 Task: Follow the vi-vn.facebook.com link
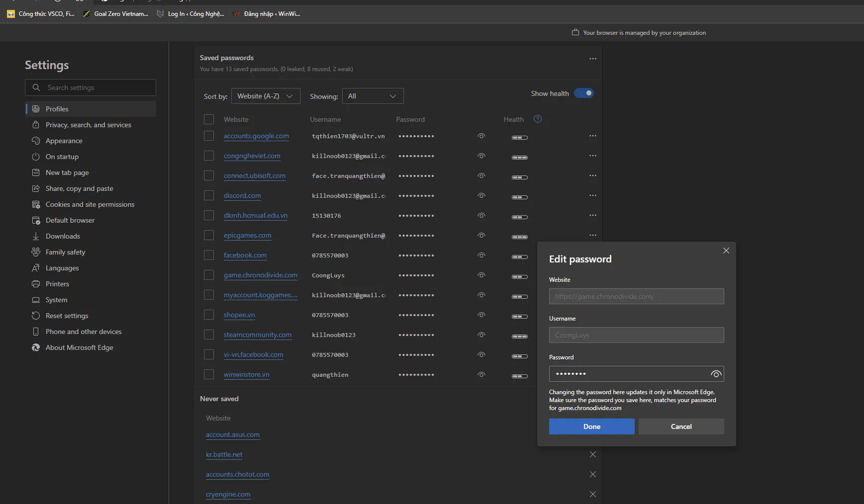254,354
